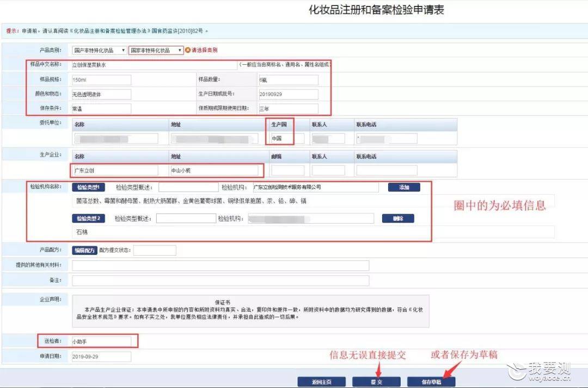Click the 送检者 field showing 小助手

click(x=101, y=342)
